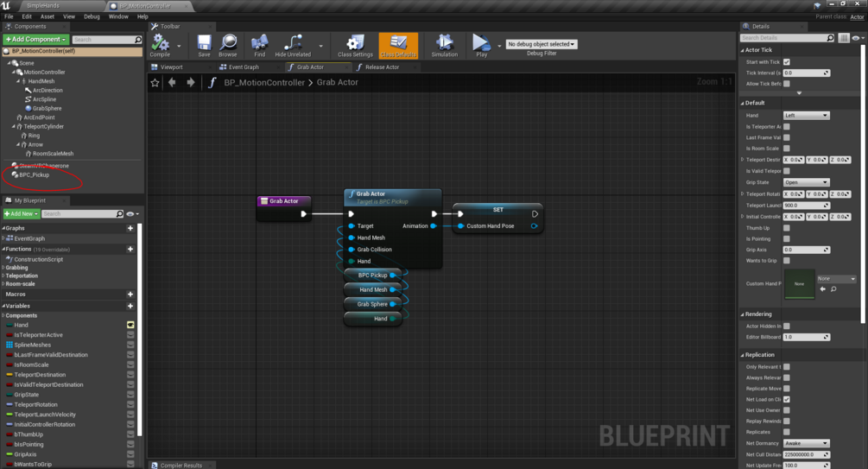This screenshot has height=469, width=868.
Task: Expand the Teleport Destination vector
Action: pos(743,160)
